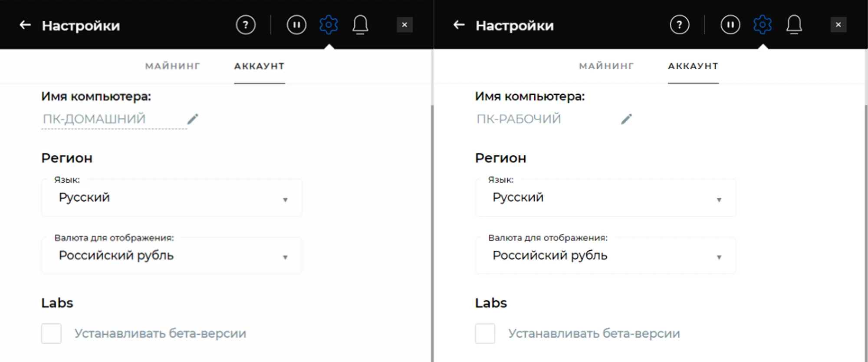This screenshot has width=868, height=362.
Task: Expand the Язык dropdown in right panel
Action: click(x=605, y=198)
